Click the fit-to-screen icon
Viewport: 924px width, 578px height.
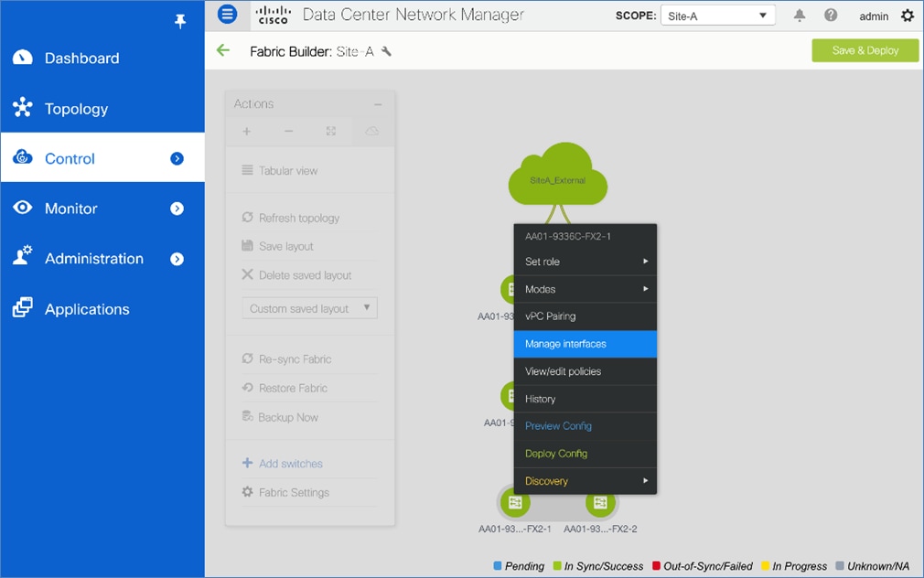coord(330,132)
